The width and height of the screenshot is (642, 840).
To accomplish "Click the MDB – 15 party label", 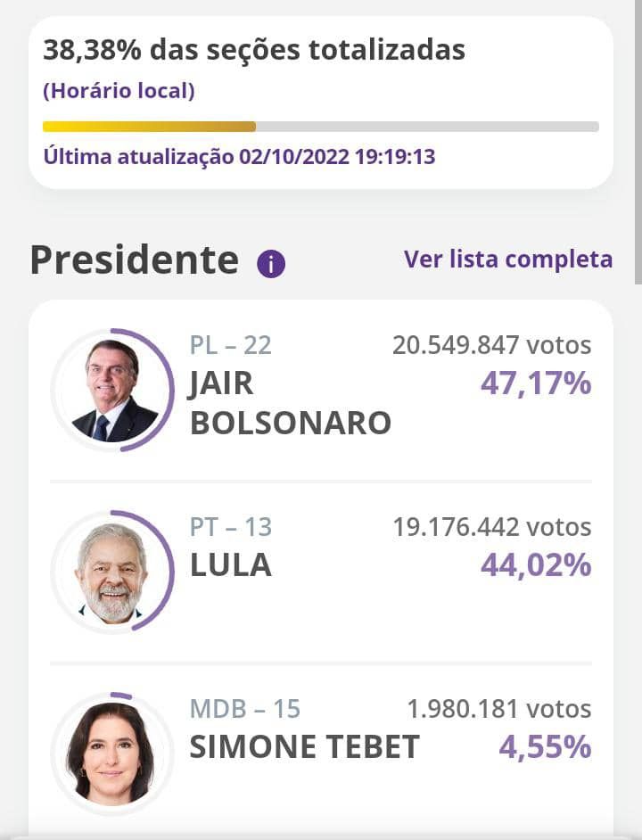I will 245,709.
